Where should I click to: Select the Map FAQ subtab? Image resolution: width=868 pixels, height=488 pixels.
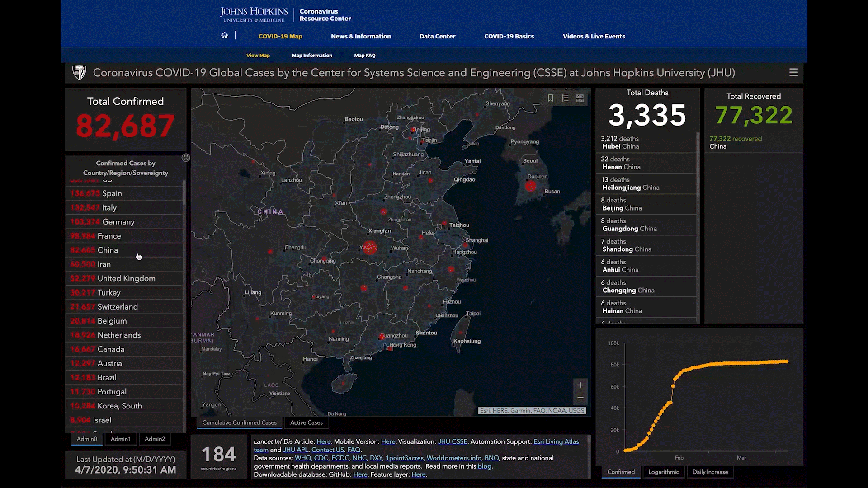tap(365, 56)
